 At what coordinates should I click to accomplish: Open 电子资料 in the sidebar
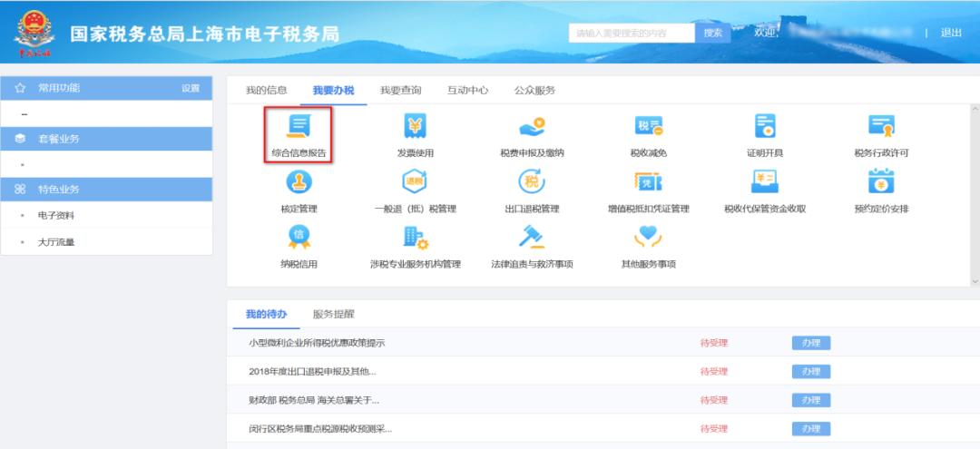(x=56, y=216)
